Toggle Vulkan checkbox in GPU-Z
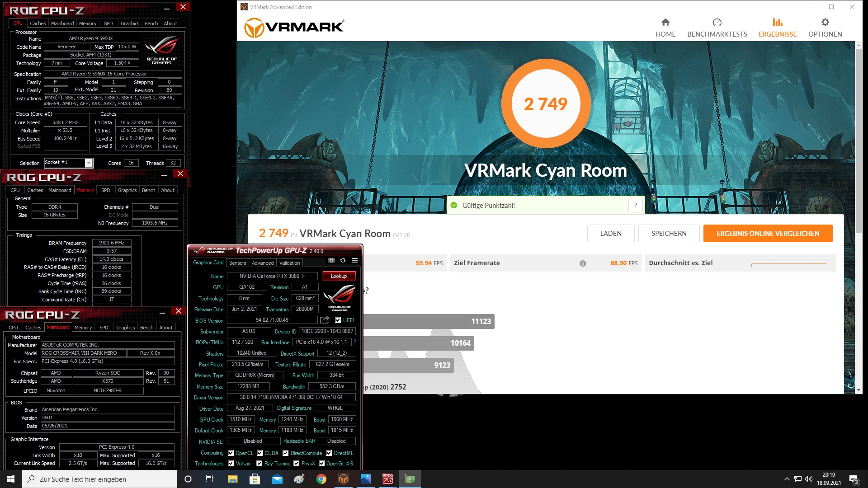The height and width of the screenshot is (488, 868). tap(231, 464)
